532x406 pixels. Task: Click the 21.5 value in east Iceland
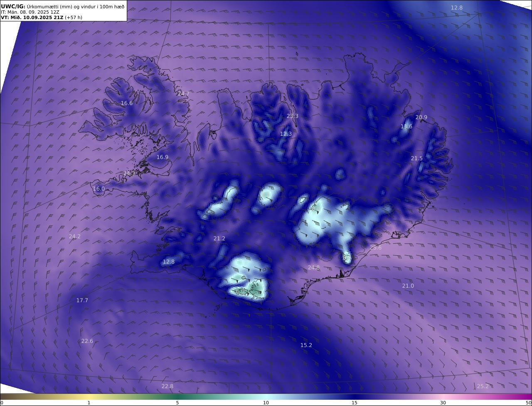(417, 159)
